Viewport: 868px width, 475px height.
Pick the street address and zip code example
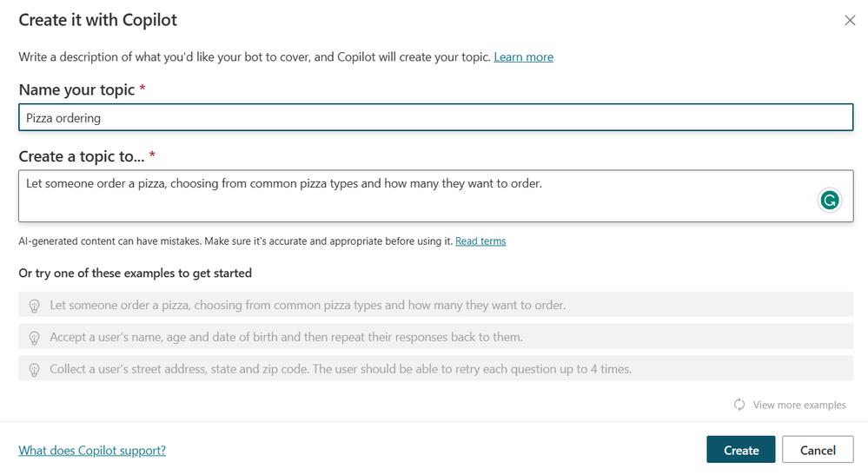tap(341, 369)
